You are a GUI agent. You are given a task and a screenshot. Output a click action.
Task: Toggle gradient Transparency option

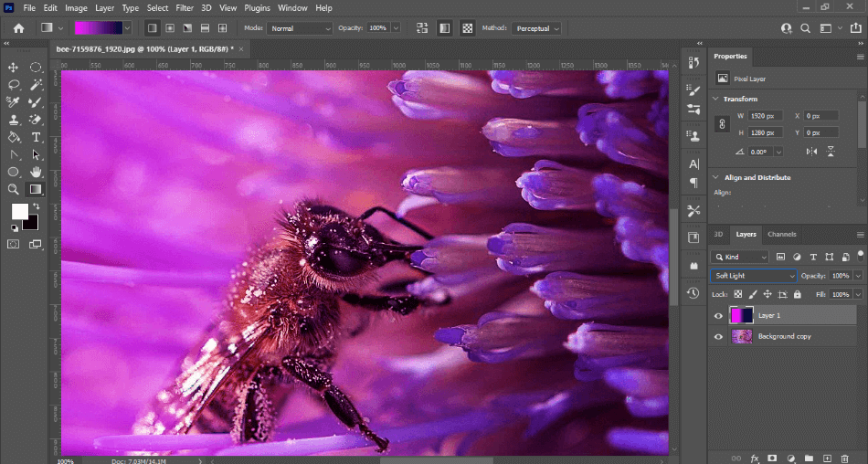pos(468,28)
